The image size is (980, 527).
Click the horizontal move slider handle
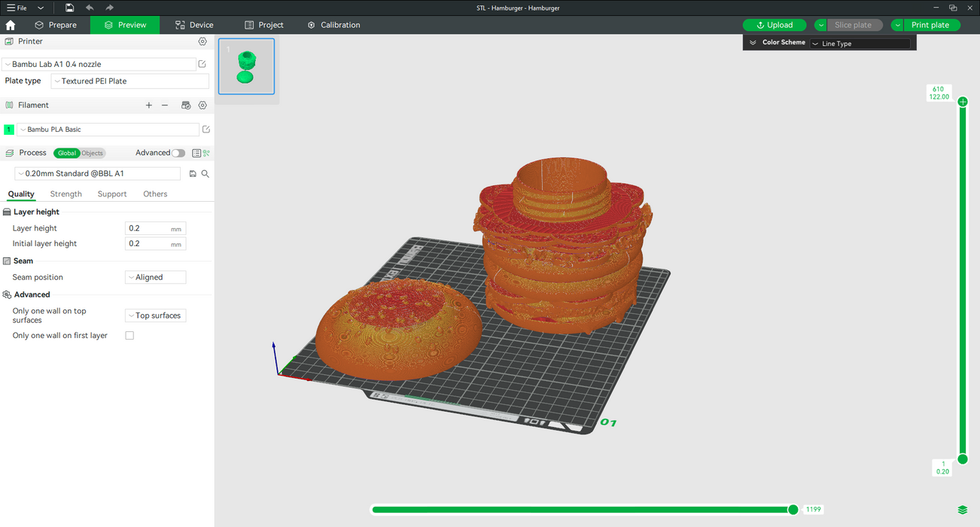[793, 510]
